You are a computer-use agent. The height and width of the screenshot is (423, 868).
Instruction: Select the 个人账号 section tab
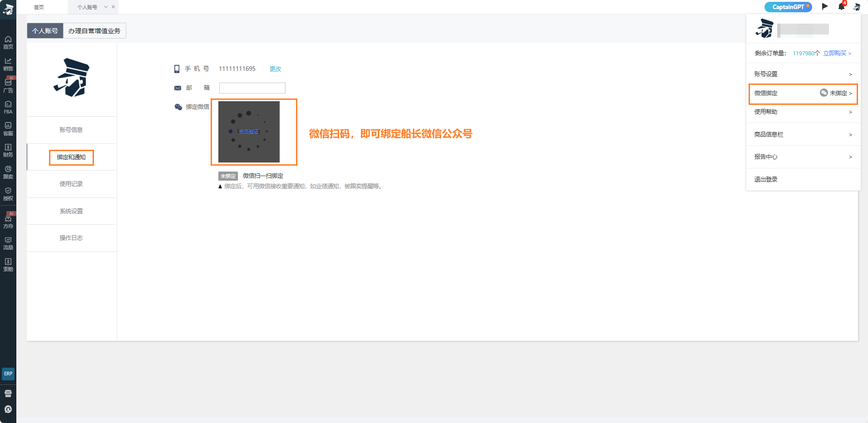point(45,31)
